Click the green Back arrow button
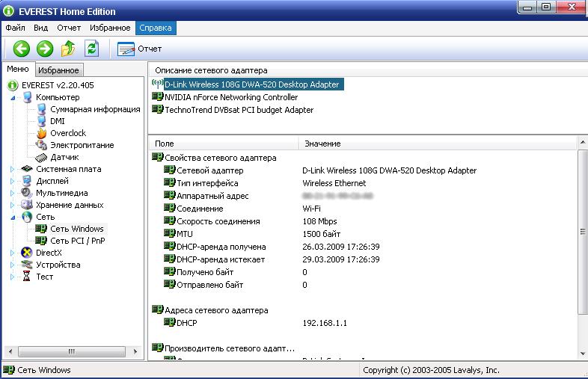Screen dimensions: 588x379 [x=22, y=49]
